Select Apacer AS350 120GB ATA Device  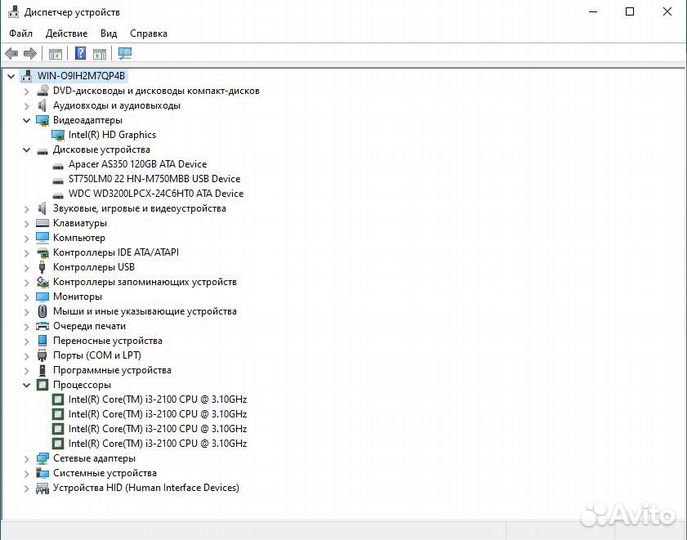point(138,164)
